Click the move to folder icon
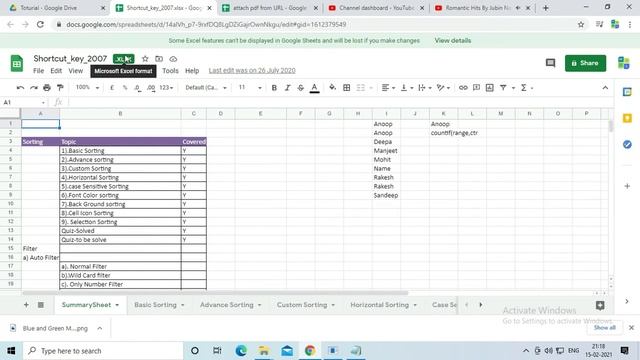This screenshot has height=360, width=640. (159, 59)
